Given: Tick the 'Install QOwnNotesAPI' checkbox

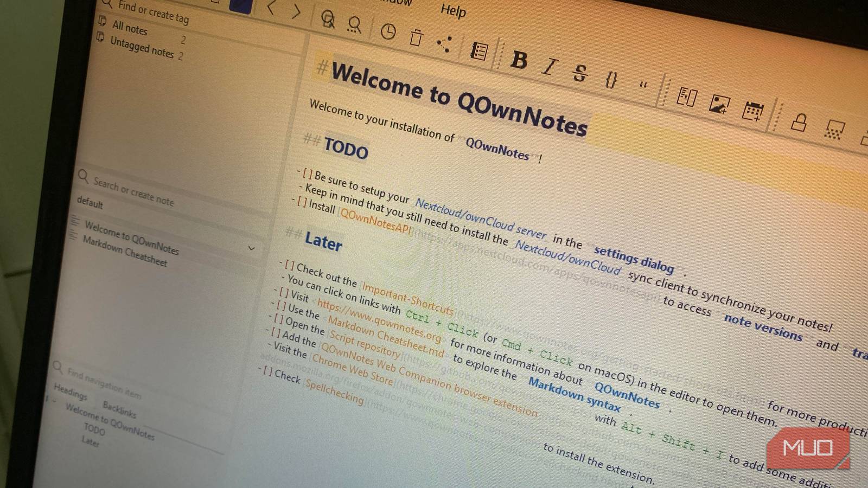Looking at the screenshot, I should 302,202.
